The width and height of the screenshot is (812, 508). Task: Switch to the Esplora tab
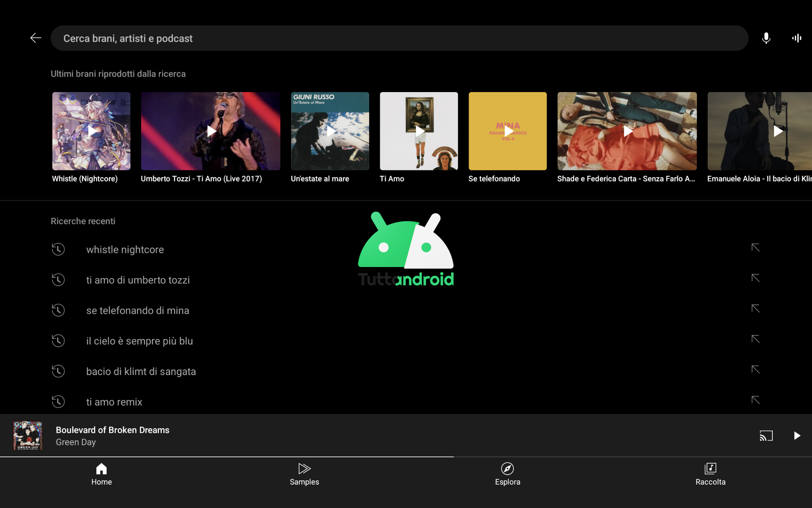[507, 475]
